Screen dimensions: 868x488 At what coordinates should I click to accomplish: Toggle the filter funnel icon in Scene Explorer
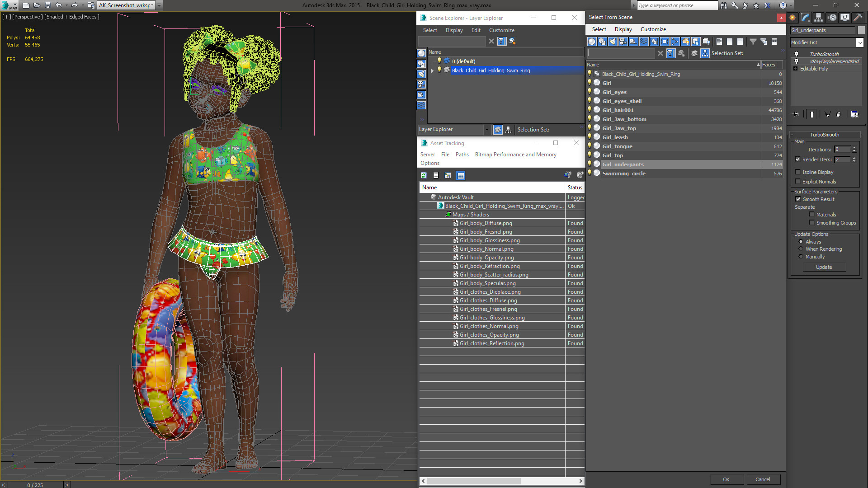click(501, 41)
